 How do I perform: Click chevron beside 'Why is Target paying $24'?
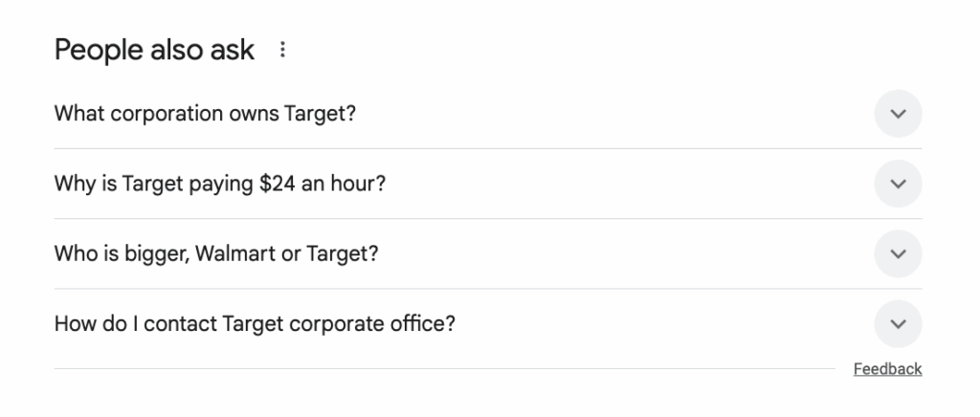click(x=898, y=184)
